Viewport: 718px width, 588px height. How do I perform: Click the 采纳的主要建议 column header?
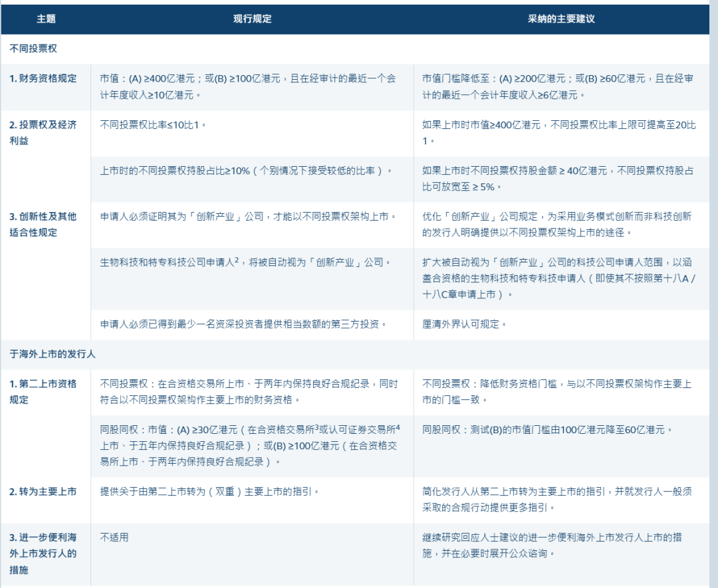point(561,19)
